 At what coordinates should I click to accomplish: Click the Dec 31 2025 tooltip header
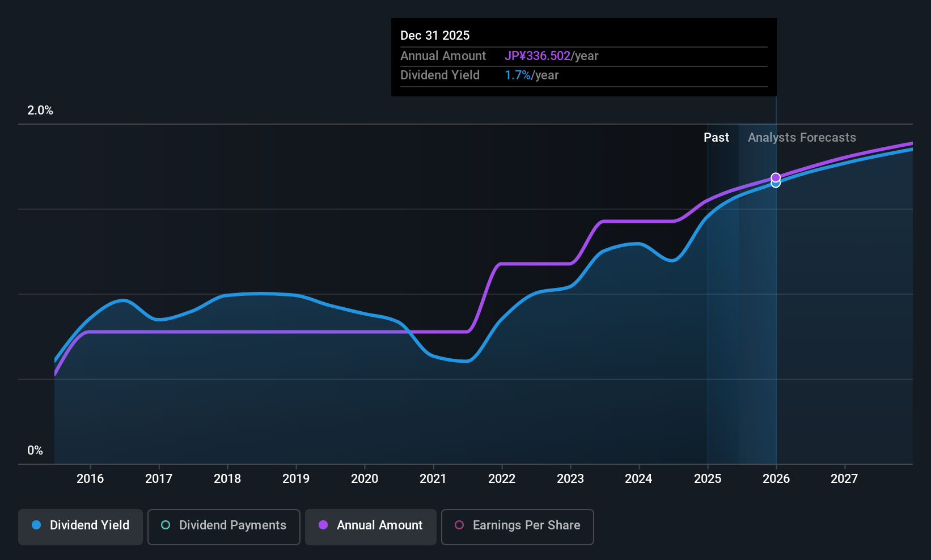click(x=435, y=35)
